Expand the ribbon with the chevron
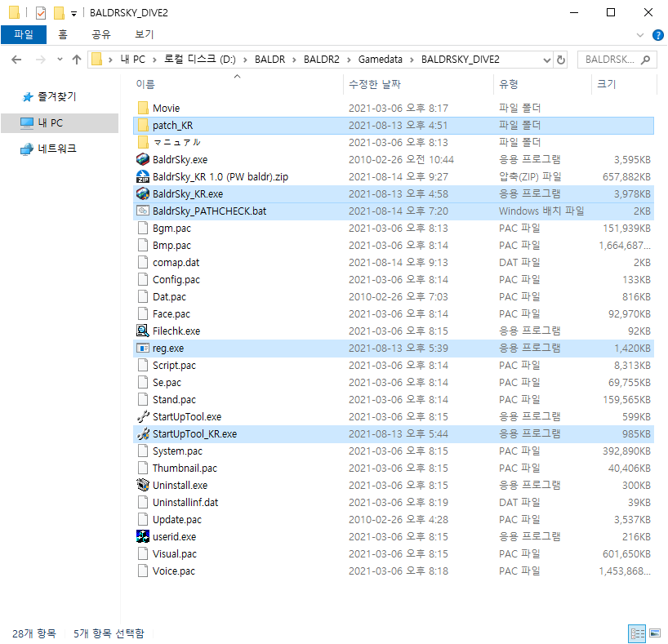668x644 pixels. [640, 35]
